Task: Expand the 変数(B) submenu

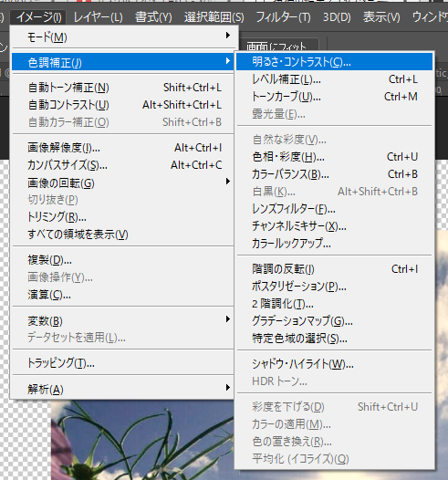Action: (122, 321)
